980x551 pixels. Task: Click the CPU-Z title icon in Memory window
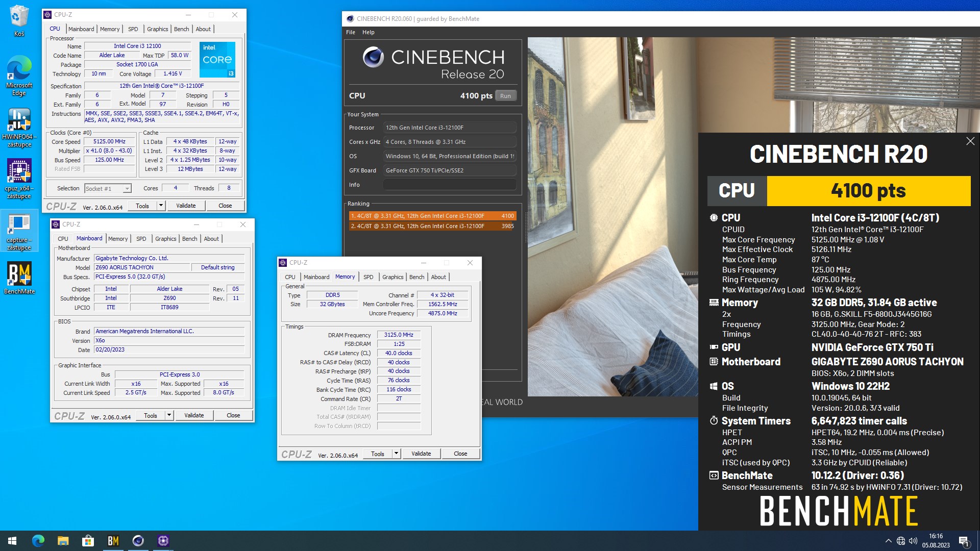pyautogui.click(x=283, y=263)
